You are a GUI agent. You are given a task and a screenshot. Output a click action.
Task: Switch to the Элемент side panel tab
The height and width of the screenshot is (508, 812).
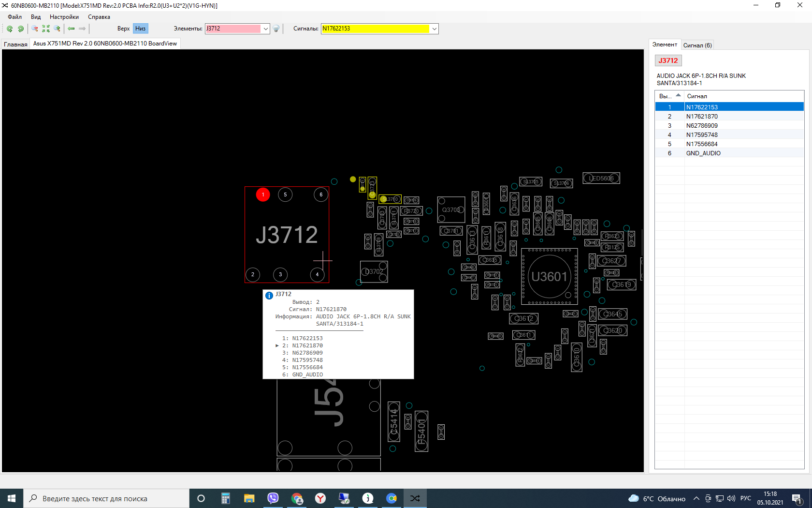665,45
